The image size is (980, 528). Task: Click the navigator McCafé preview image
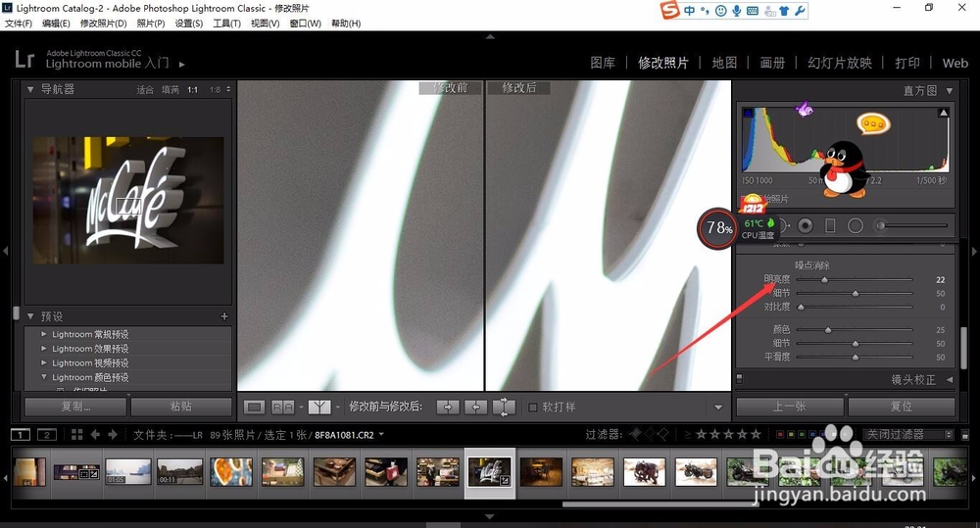pyautogui.click(x=128, y=200)
